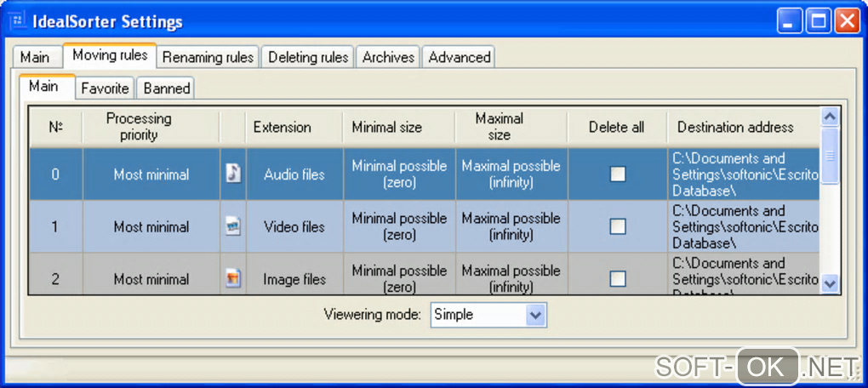Switch to the Renaming rules tab
Image resolution: width=868 pixels, height=388 pixels.
208,58
